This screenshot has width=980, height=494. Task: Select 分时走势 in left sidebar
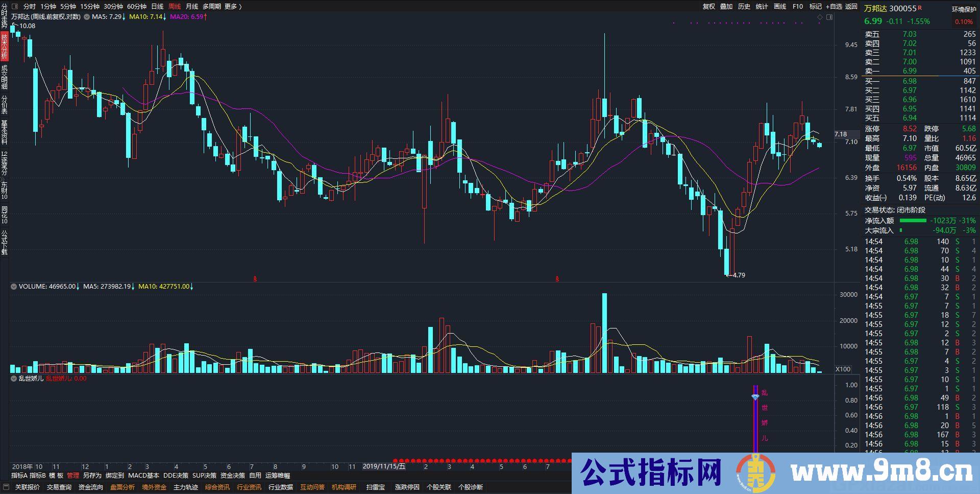(4, 15)
